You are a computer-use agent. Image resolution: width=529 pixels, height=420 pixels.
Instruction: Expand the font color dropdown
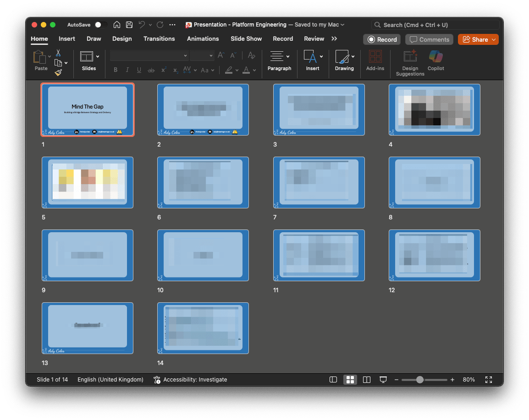253,70
